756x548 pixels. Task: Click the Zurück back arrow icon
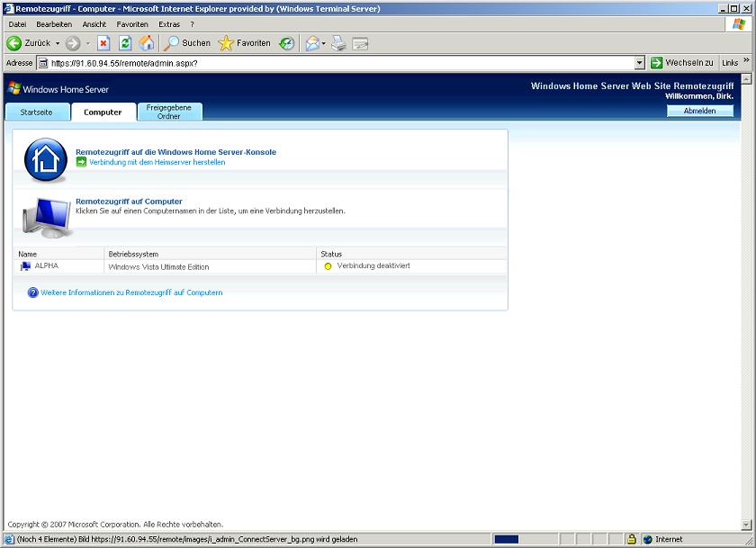[14, 43]
